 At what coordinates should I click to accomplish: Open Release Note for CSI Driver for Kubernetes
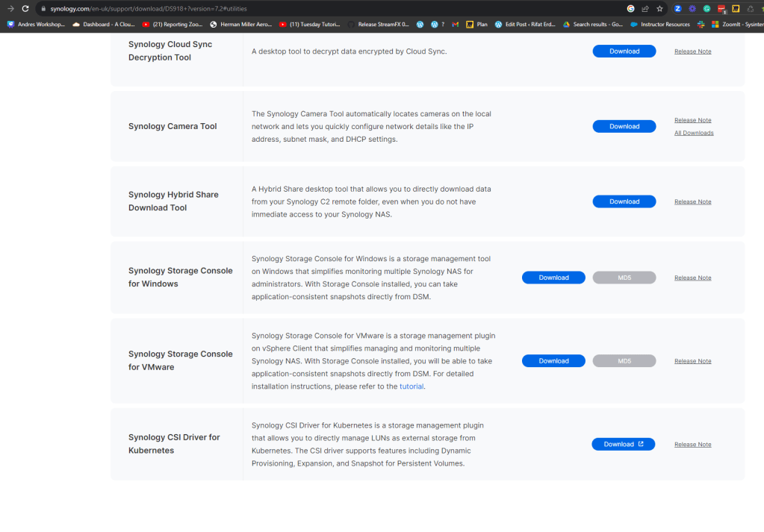coord(692,444)
